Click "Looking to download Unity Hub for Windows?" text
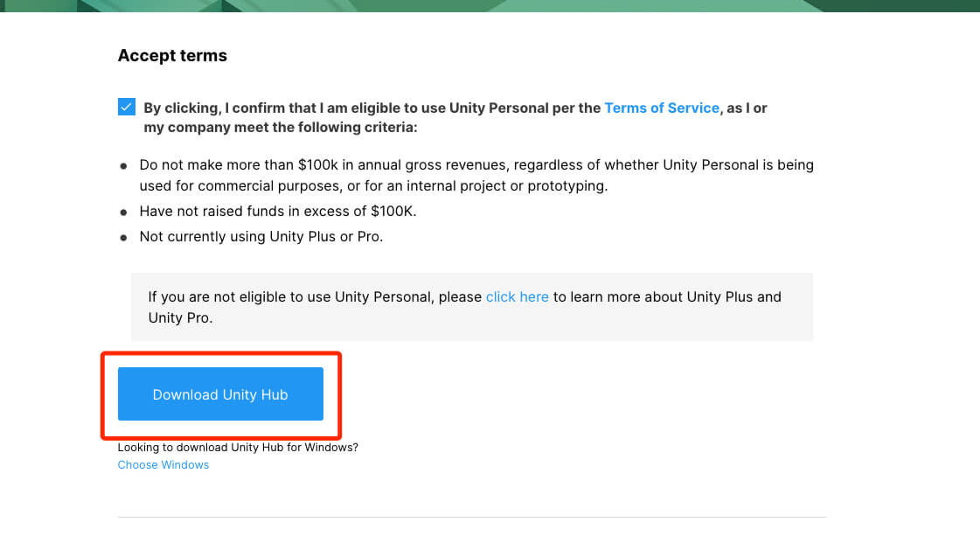The width and height of the screenshot is (980, 543). coord(238,448)
